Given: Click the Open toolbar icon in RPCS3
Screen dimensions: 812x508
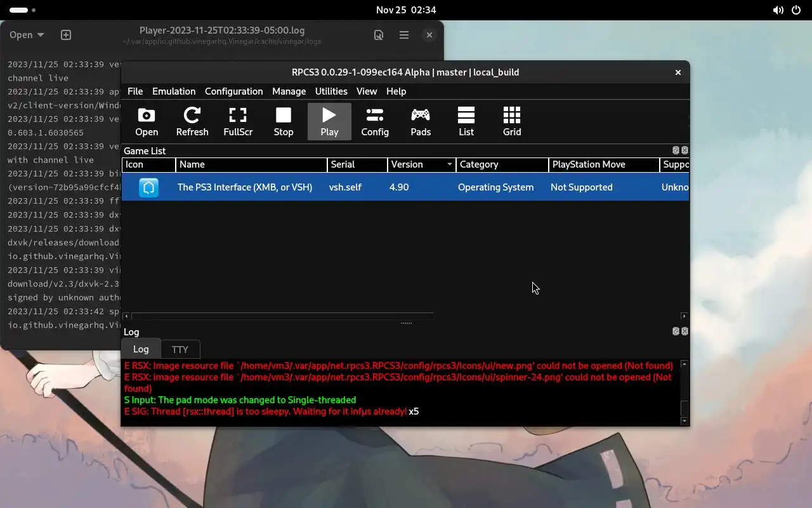Looking at the screenshot, I should click(x=147, y=121).
